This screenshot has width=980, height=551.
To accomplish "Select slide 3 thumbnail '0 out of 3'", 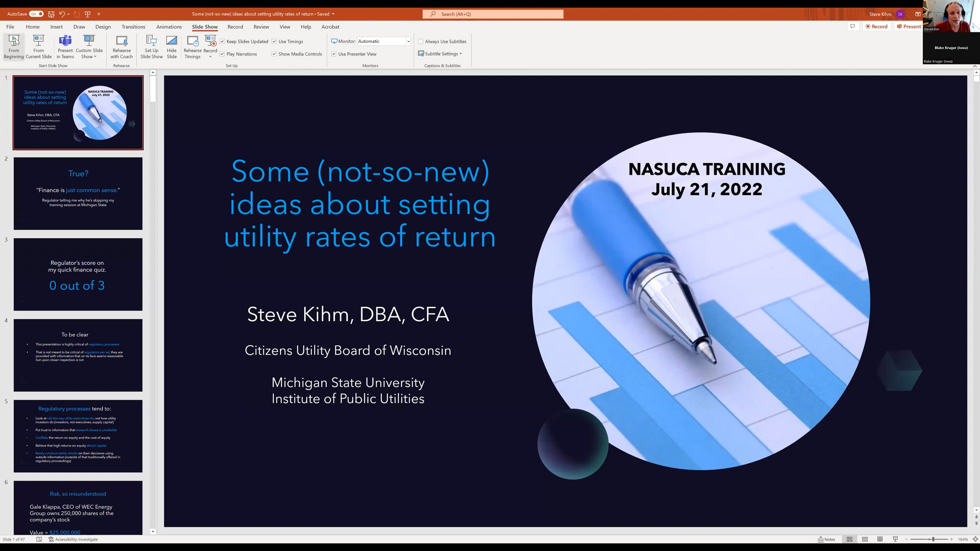I will (x=78, y=274).
